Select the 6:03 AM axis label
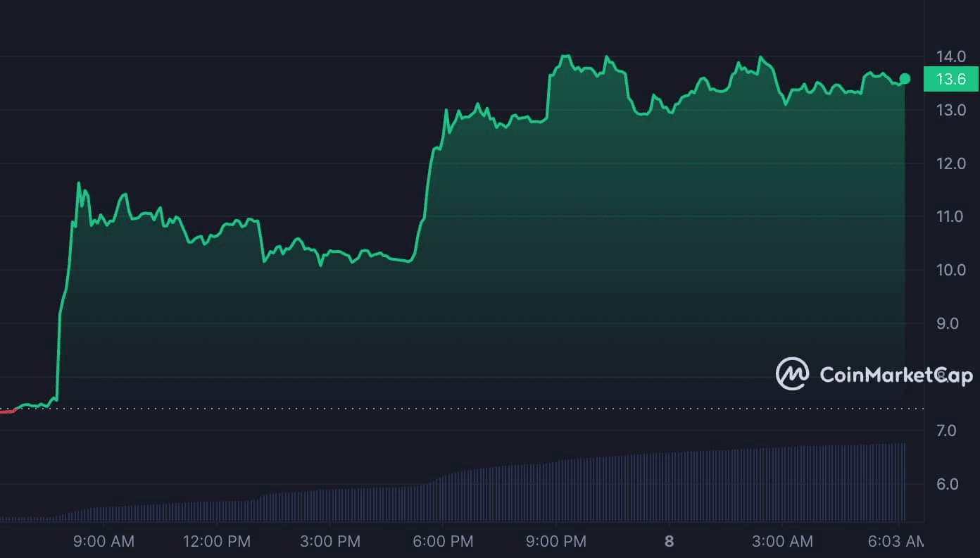980x558 pixels. tap(896, 541)
